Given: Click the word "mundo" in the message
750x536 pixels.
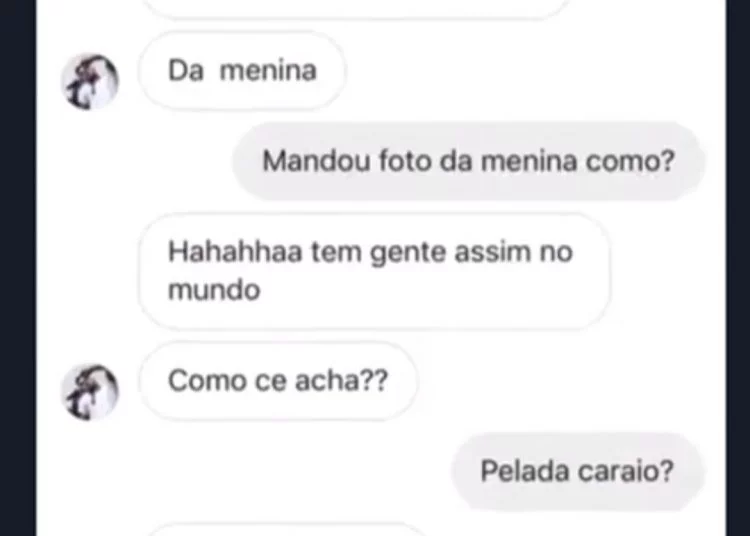Looking at the screenshot, I should pos(214,290).
